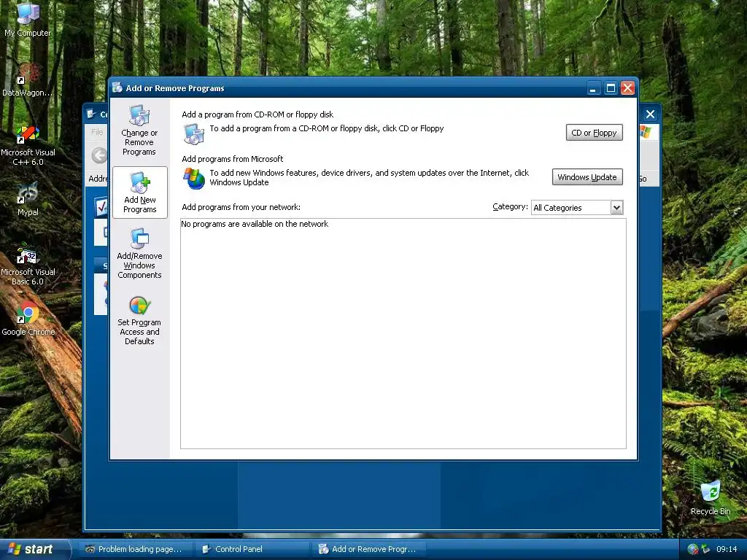Screen dimensions: 747x560
Task: Close the Add or Remove Programs window
Action: point(628,88)
